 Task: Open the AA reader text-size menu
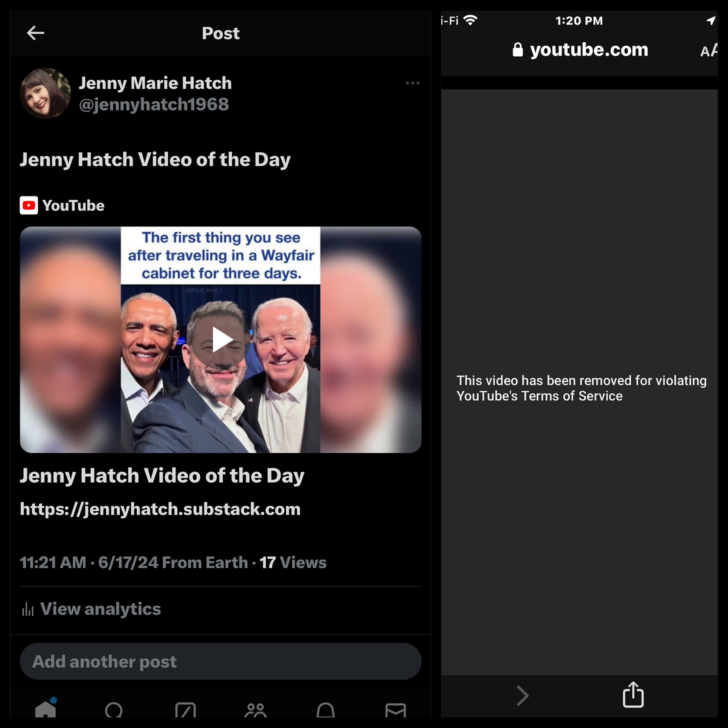pyautogui.click(x=709, y=50)
